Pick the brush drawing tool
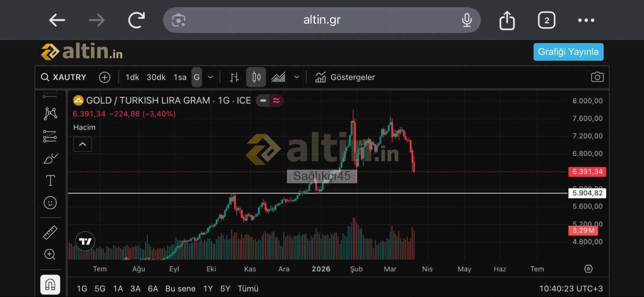Screen dimensions: 644x297 click(x=50, y=159)
